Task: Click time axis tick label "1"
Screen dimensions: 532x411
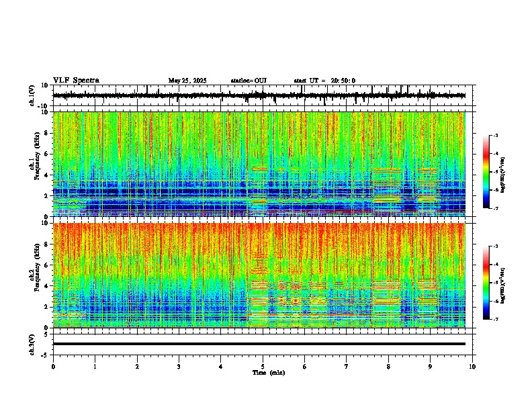Action: point(95,367)
